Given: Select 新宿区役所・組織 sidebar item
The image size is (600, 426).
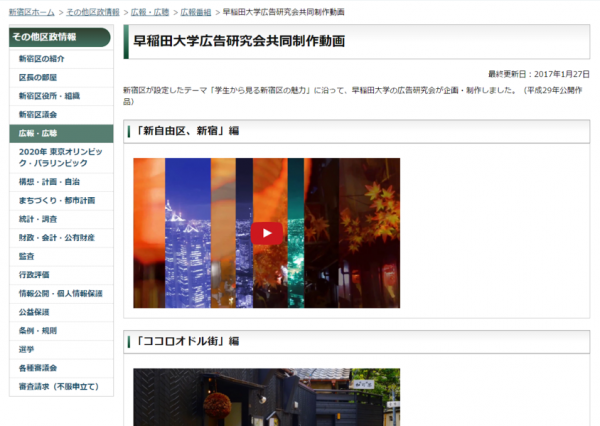Looking at the screenshot, I should [x=61, y=96].
